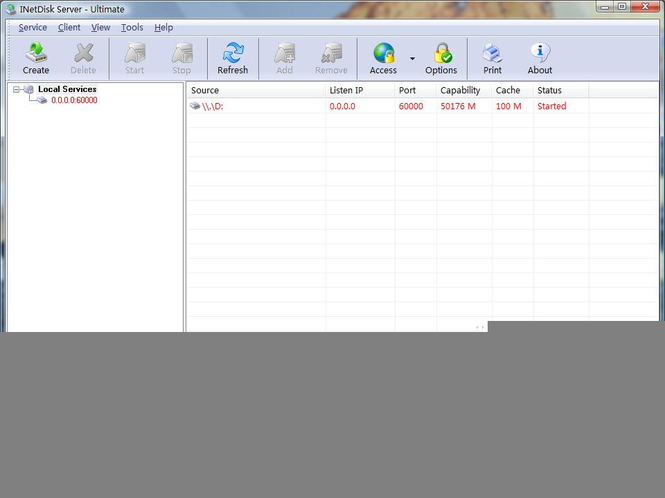
Task: Open the Client menu
Action: (x=69, y=28)
